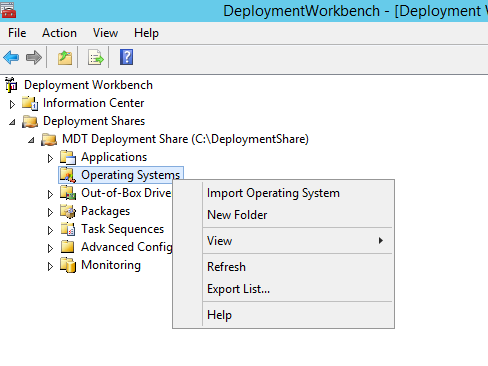
Task: Open the Action menu in menu bar
Action: pyautogui.click(x=59, y=33)
